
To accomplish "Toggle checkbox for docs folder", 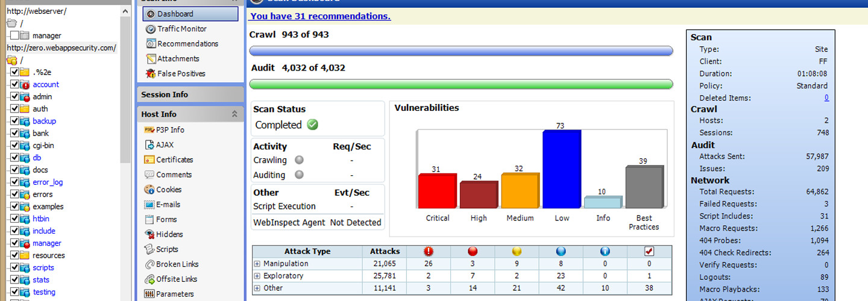I will click(x=15, y=170).
